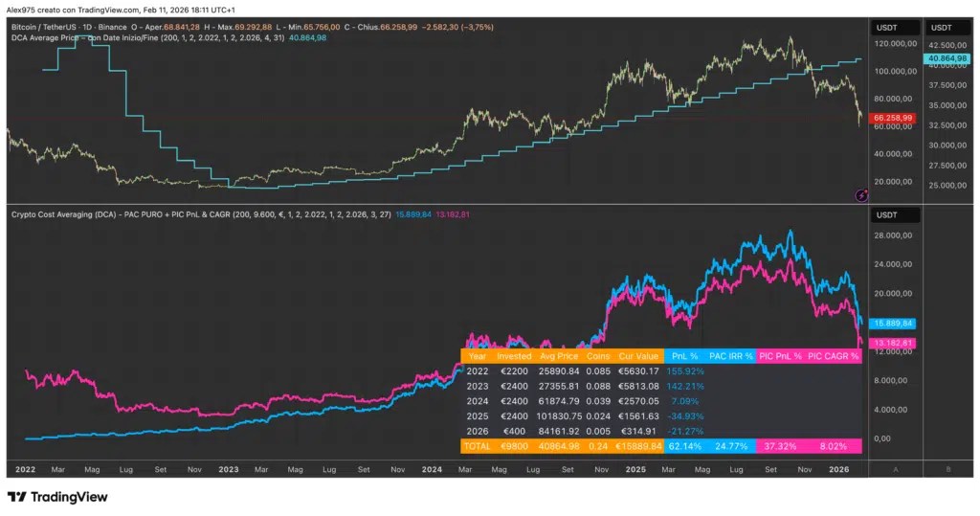Screen dimensions: 980x516
Task: Click the orange TOTAL row label
Action: (477, 446)
